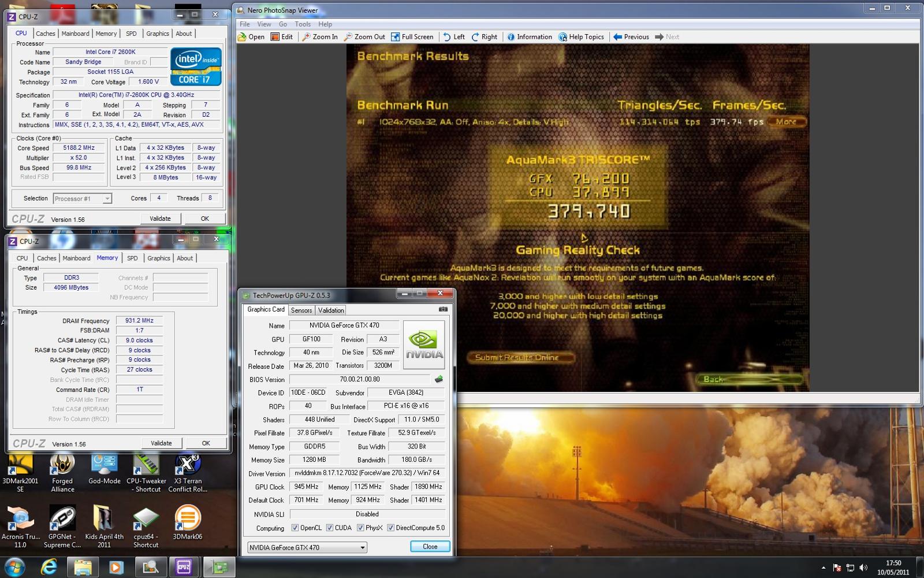Click the Core Speed 5188.2 MHz field

(79, 148)
